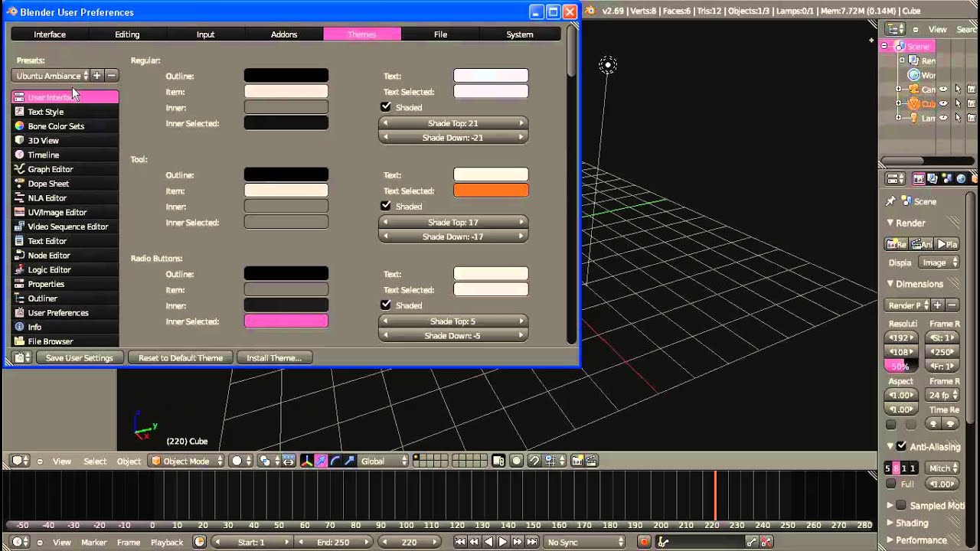Switch to the Editing tab
Viewport: 980px width, 551px height.
click(127, 34)
